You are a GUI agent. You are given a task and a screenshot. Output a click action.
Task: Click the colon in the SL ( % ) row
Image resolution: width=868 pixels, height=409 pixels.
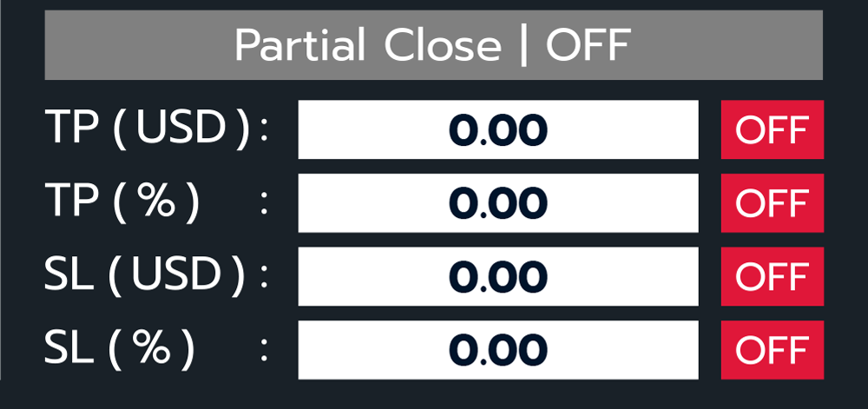click(265, 351)
